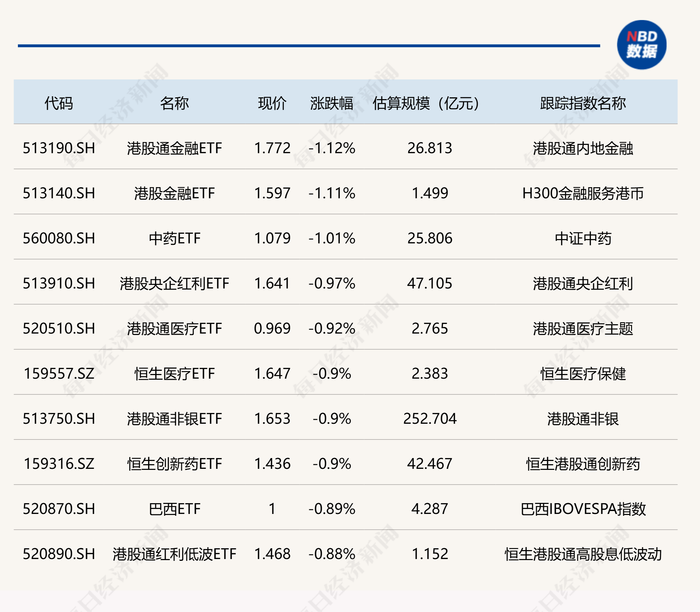Image resolution: width=700 pixels, height=612 pixels.
Task: Click the 涨跌幅 column header
Action: point(331,103)
